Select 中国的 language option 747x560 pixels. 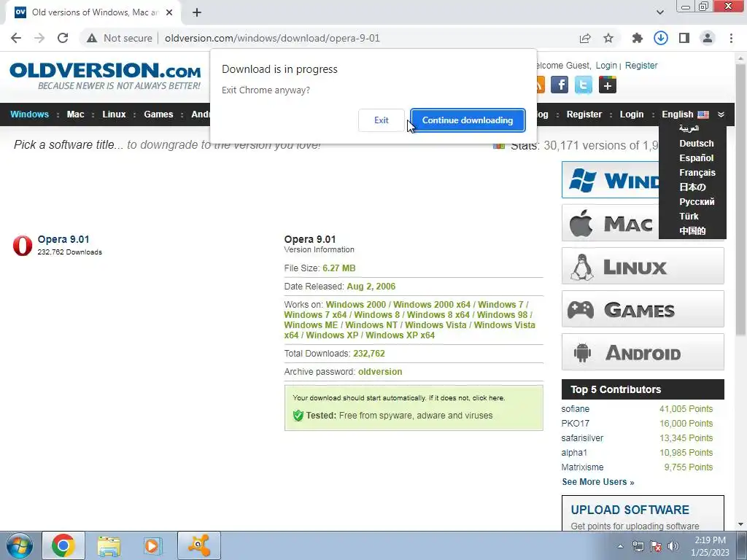coord(692,231)
